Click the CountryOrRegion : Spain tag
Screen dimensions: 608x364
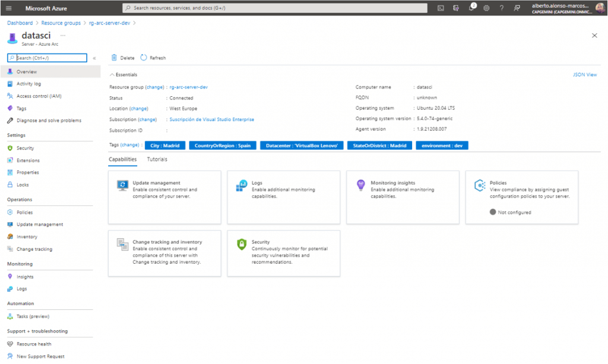pyautogui.click(x=223, y=145)
